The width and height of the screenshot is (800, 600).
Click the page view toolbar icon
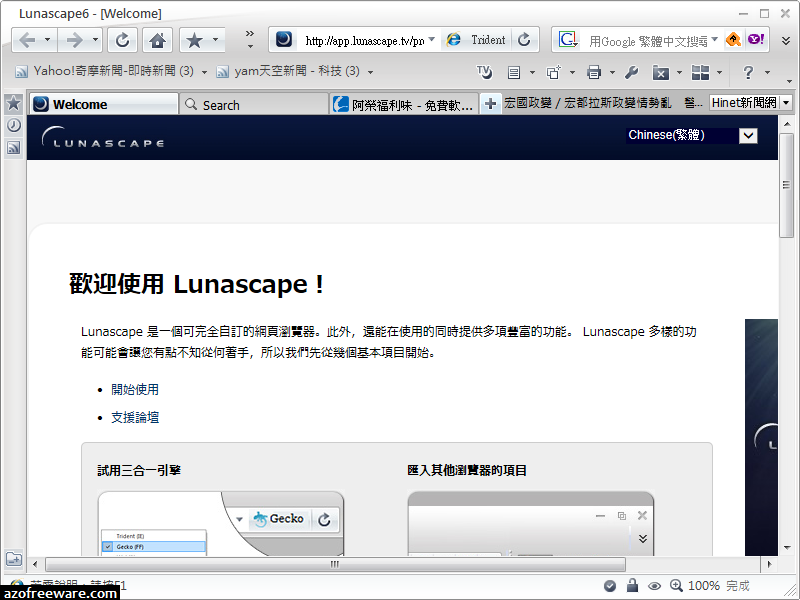coord(514,73)
